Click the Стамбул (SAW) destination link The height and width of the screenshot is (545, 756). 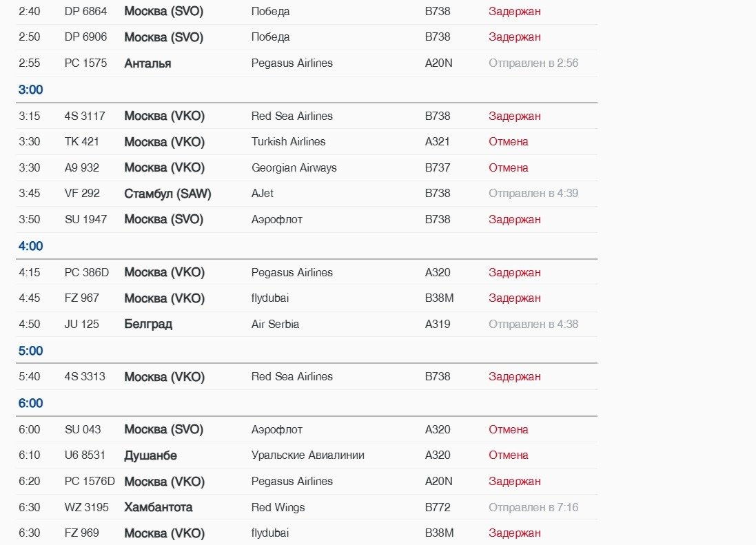(x=167, y=194)
